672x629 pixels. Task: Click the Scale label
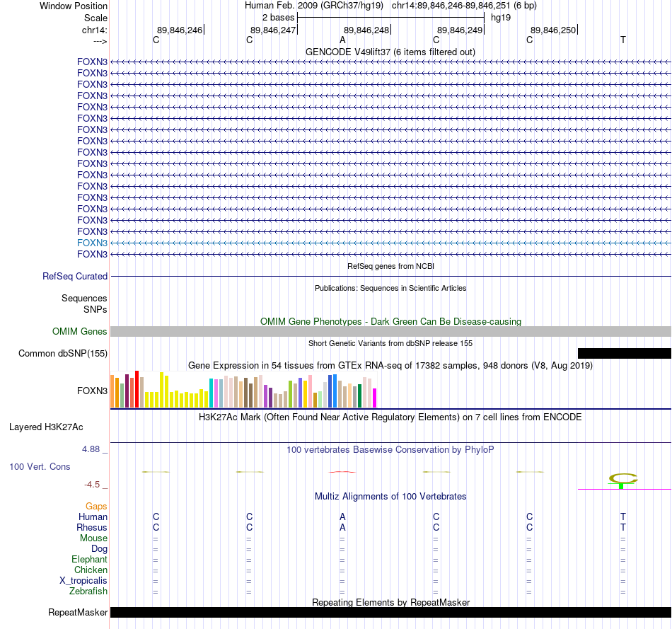95,18
